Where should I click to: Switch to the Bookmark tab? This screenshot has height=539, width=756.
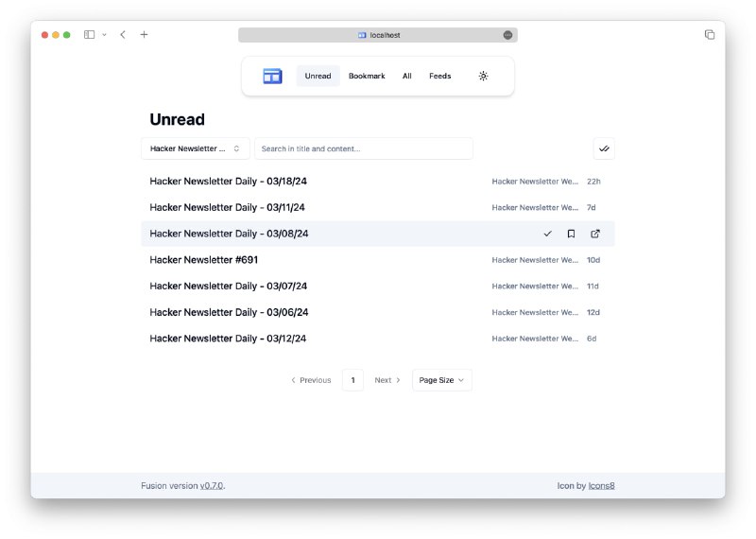pyautogui.click(x=367, y=77)
